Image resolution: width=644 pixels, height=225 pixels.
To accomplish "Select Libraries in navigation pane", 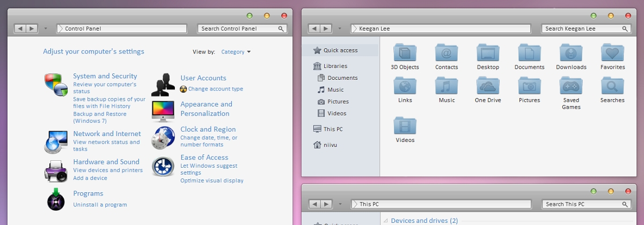I will (335, 66).
